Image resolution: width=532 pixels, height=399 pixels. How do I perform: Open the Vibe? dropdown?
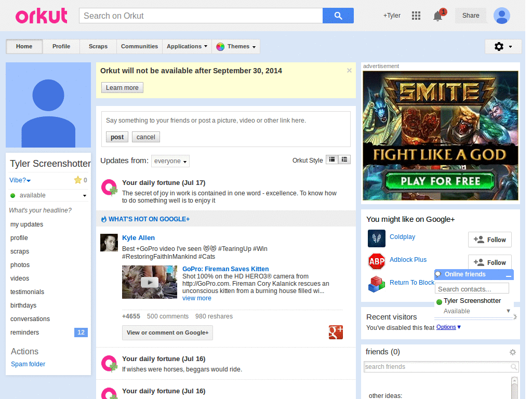click(x=20, y=180)
